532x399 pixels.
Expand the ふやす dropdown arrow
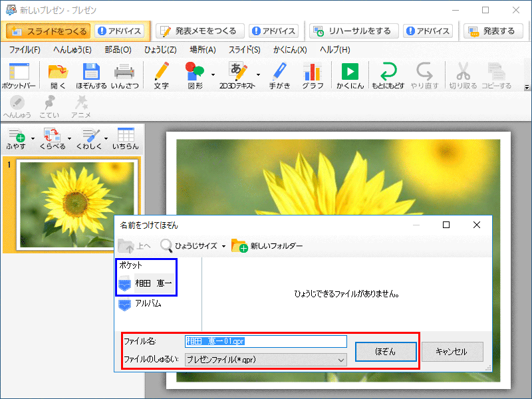[33, 138]
